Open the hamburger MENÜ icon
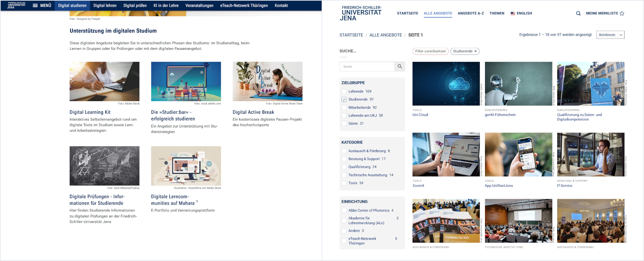This screenshot has height=261, width=644. [x=35, y=5]
